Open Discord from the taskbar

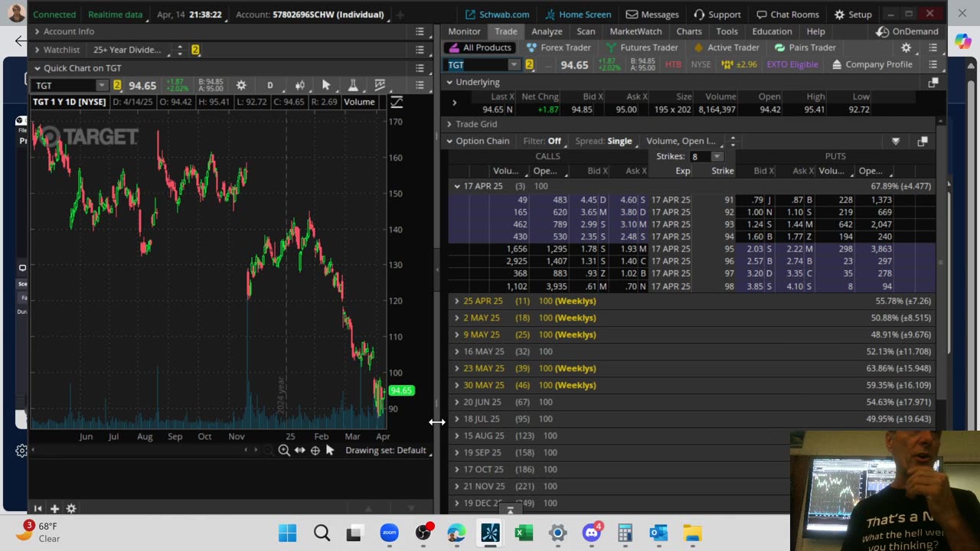(x=592, y=533)
